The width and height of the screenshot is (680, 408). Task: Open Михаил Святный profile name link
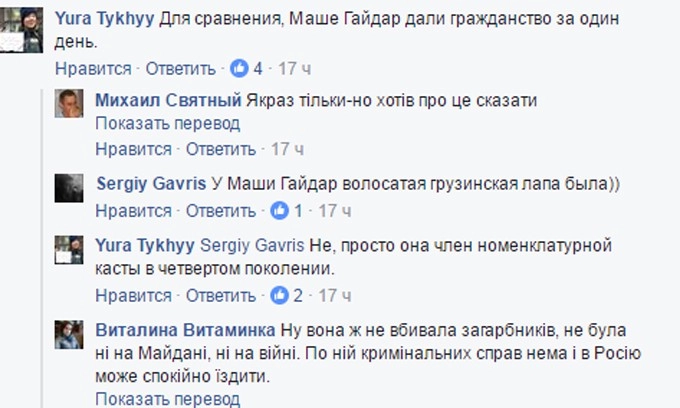(168, 100)
